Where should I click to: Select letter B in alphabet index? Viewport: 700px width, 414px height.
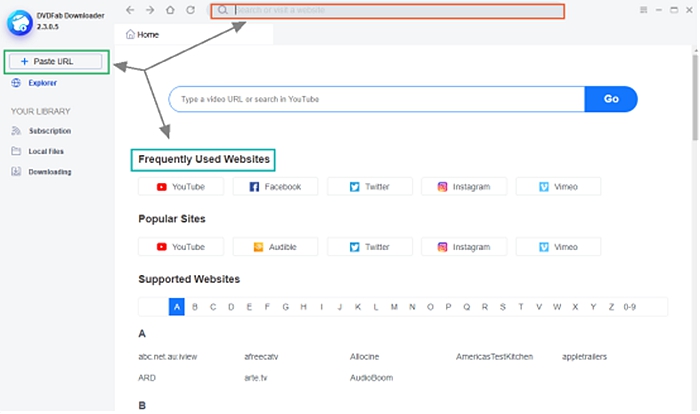(195, 307)
